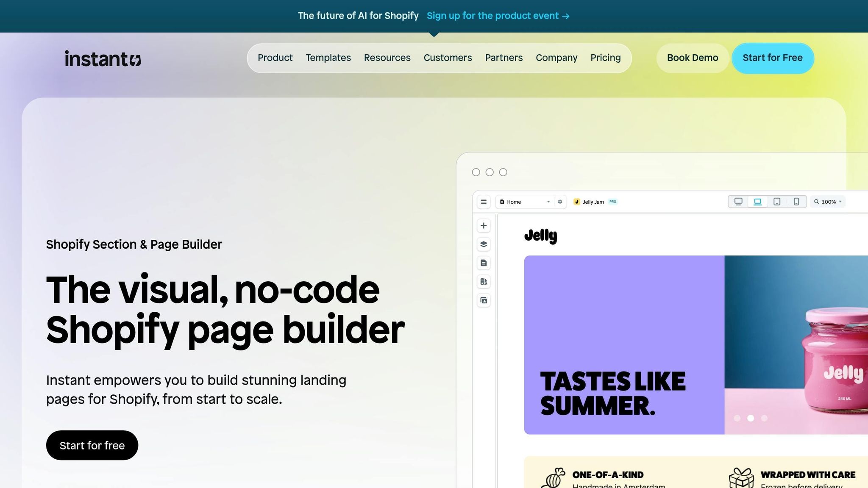The height and width of the screenshot is (488, 868).
Task: Open the Customers menu item
Action: coord(448,58)
